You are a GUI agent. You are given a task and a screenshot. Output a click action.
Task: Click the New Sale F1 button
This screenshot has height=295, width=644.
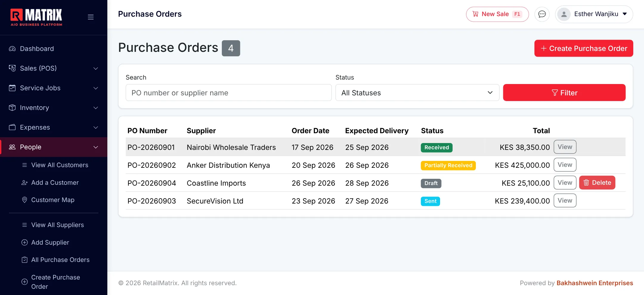pyautogui.click(x=497, y=14)
